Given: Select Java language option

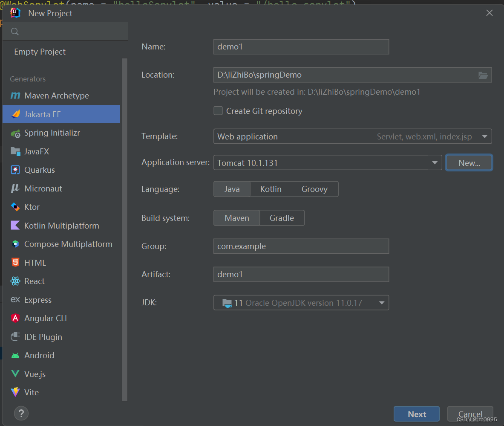Looking at the screenshot, I should 232,189.
